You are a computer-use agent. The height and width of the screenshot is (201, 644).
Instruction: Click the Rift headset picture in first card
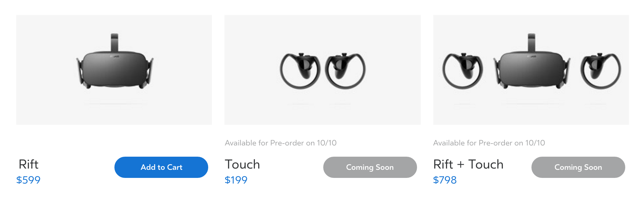tap(115, 61)
